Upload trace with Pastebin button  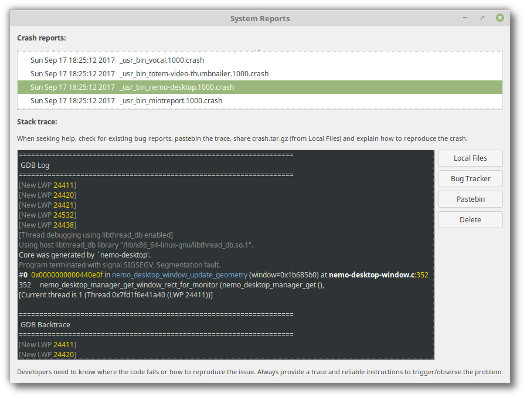coord(470,199)
